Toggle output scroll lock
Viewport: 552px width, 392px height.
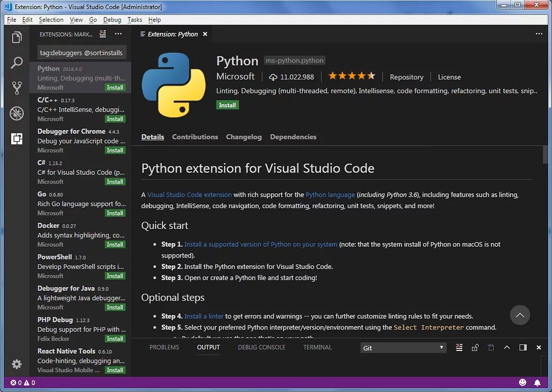pos(475,348)
